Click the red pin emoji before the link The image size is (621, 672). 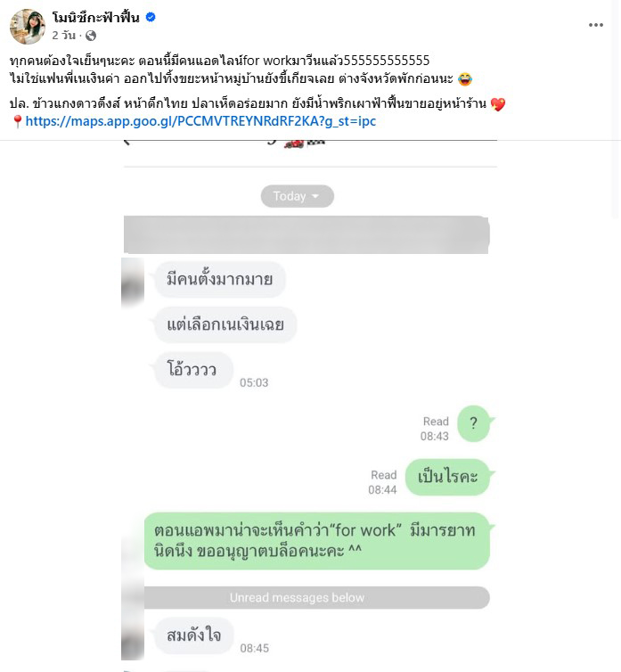pos(17,121)
